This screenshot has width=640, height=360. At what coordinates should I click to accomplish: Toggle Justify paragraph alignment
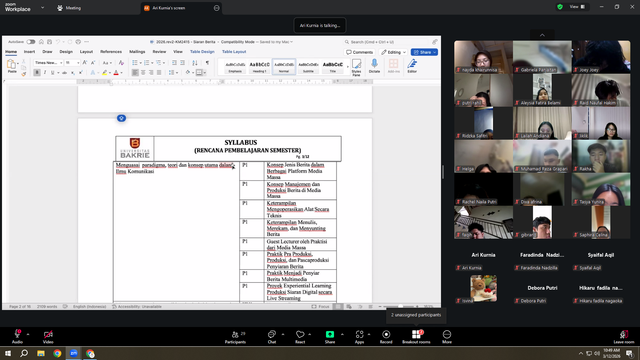(159, 73)
